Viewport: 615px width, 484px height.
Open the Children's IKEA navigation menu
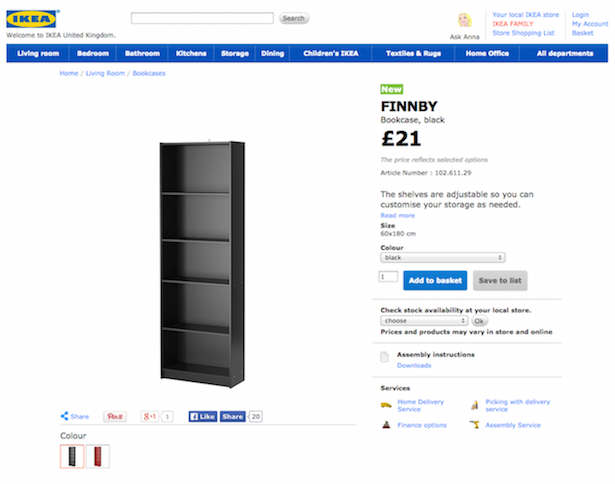click(330, 53)
